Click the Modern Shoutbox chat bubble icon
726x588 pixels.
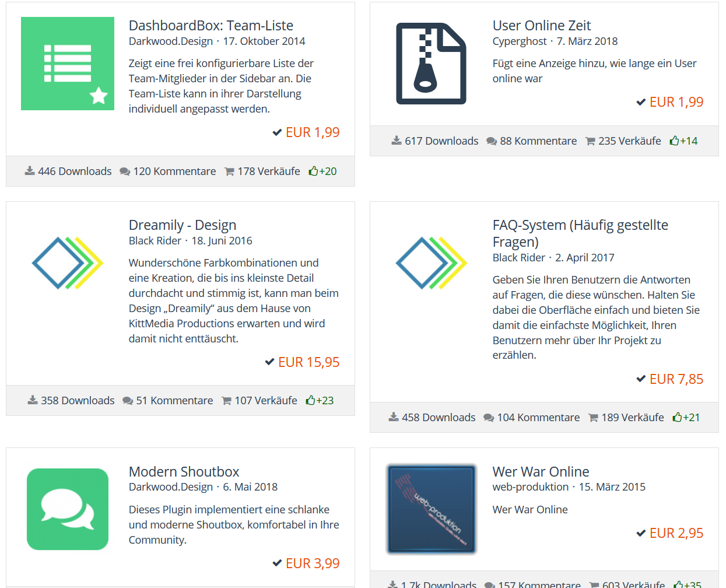pos(68,509)
